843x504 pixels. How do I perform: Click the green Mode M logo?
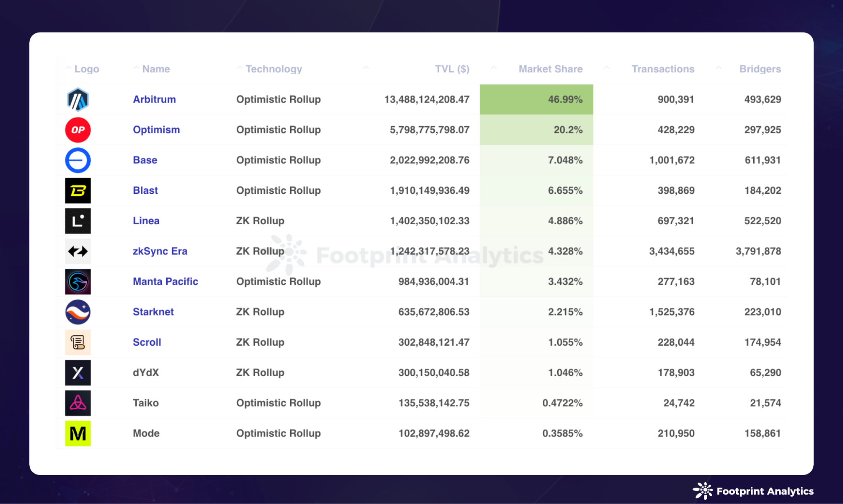[x=78, y=433]
